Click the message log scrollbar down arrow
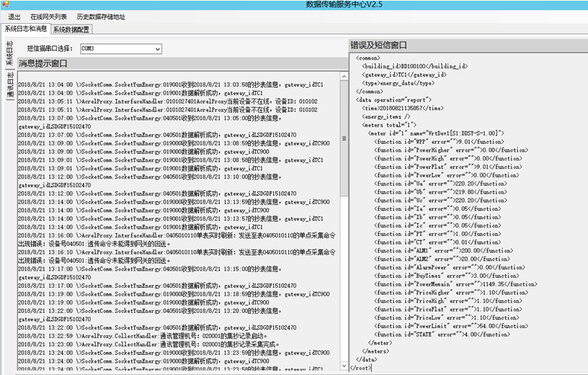Image resolution: width=588 pixels, height=375 pixels. click(344, 366)
